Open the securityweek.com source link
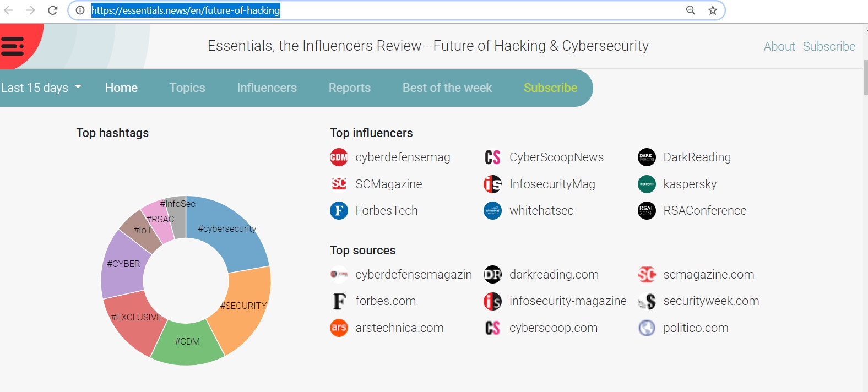Screen dimensions: 868x392 [711, 301]
